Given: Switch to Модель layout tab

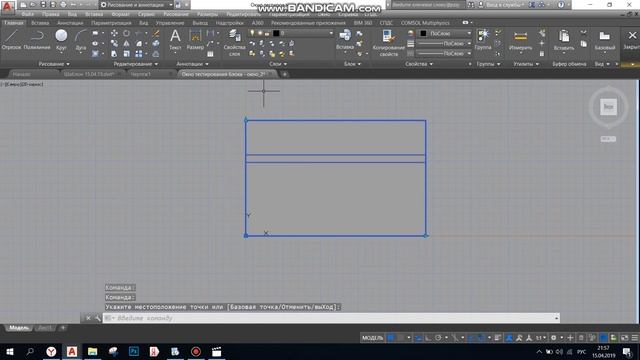Looking at the screenshot, I should pos(19,328).
